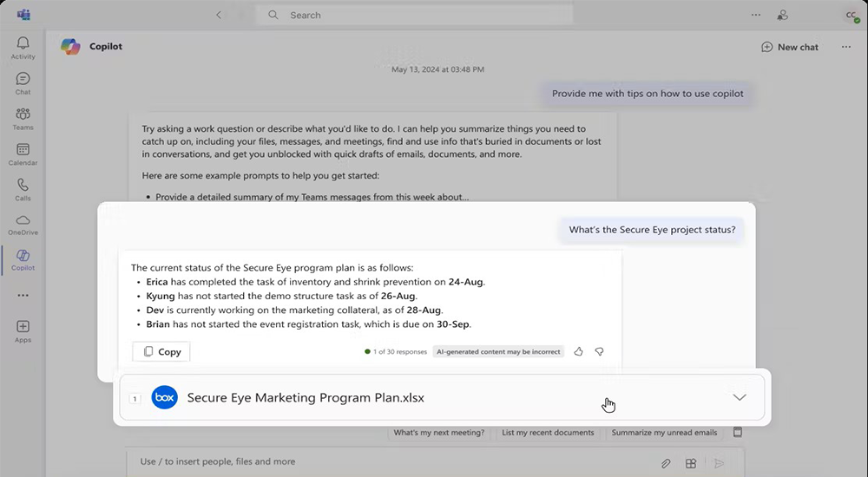The image size is (868, 477).
Task: Click the name Dev in the status list
Action: (x=155, y=310)
